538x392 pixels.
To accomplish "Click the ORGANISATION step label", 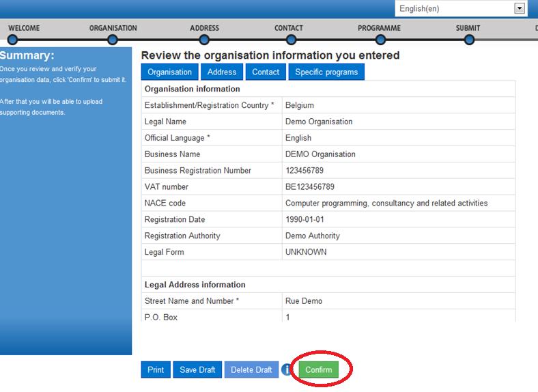I will coord(113,28).
